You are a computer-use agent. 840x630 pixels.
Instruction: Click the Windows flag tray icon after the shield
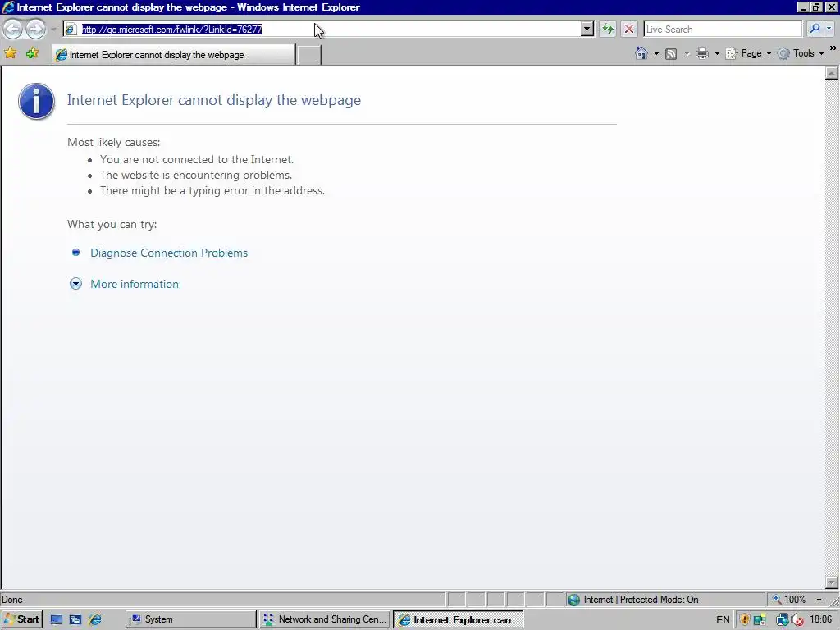[x=760, y=620]
